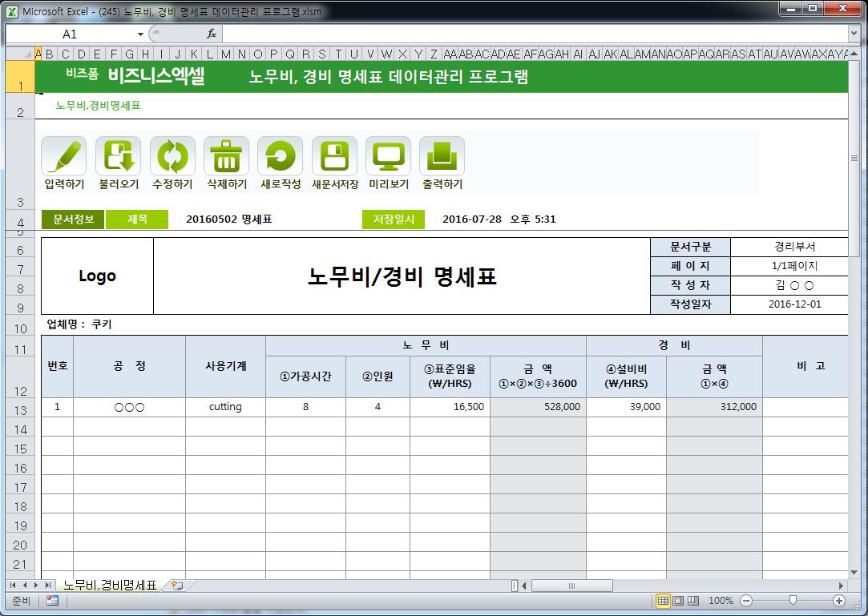Click the insert function fx button
Image resolution: width=868 pixels, height=616 pixels.
pos(212,34)
